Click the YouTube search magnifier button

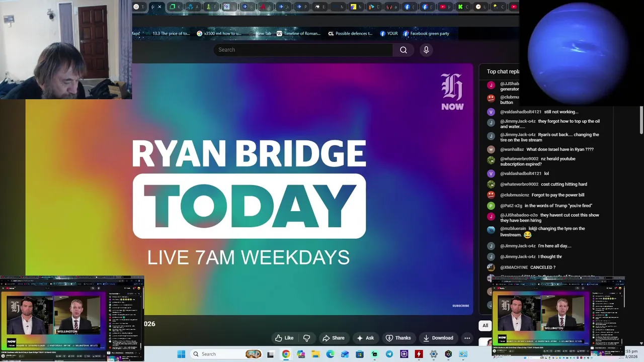coord(403,50)
